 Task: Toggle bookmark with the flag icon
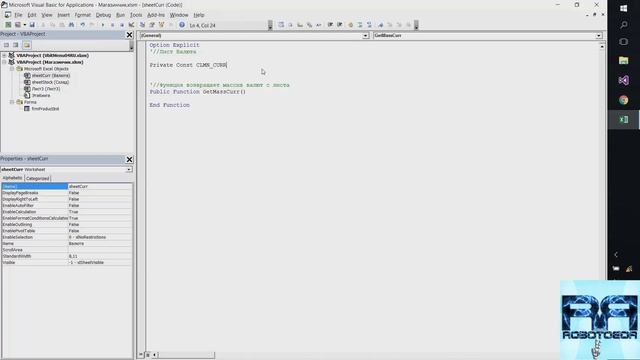pos(380,25)
